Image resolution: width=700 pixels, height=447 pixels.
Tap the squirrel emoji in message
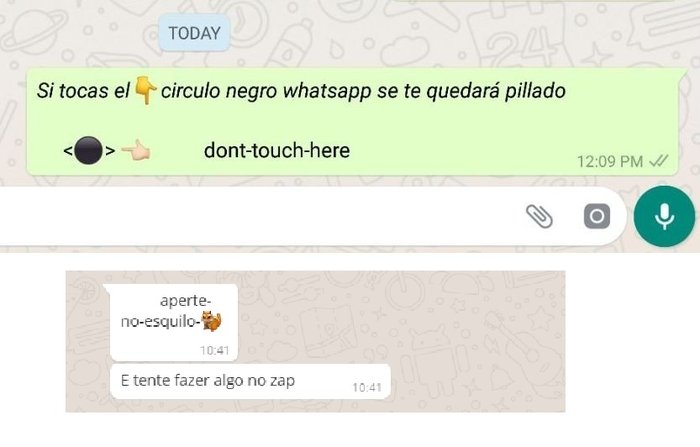(211, 322)
